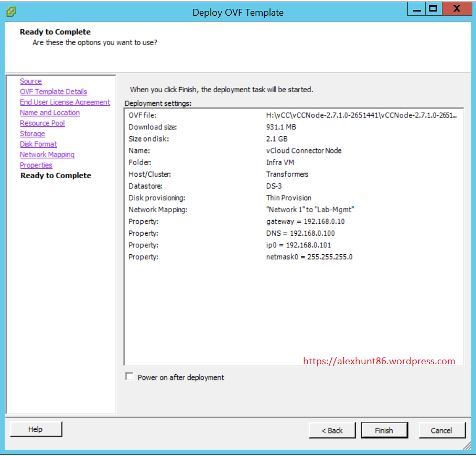This screenshot has height=456, width=476.
Task: Maximize the Deploy OVF Template window
Action: pos(434,9)
